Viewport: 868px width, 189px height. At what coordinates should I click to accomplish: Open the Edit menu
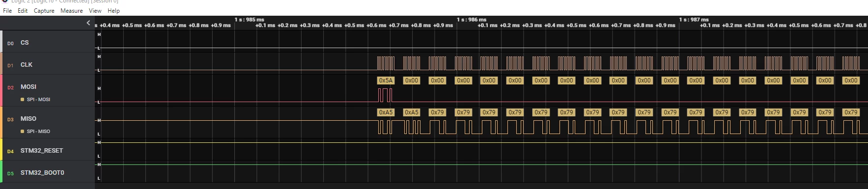(23, 10)
